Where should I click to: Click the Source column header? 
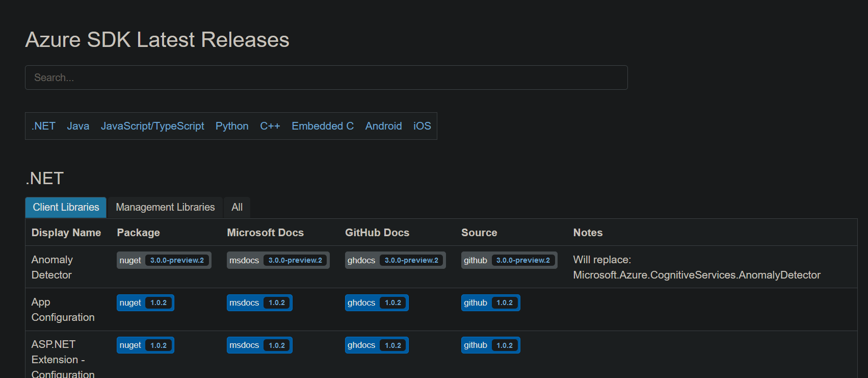pos(479,233)
